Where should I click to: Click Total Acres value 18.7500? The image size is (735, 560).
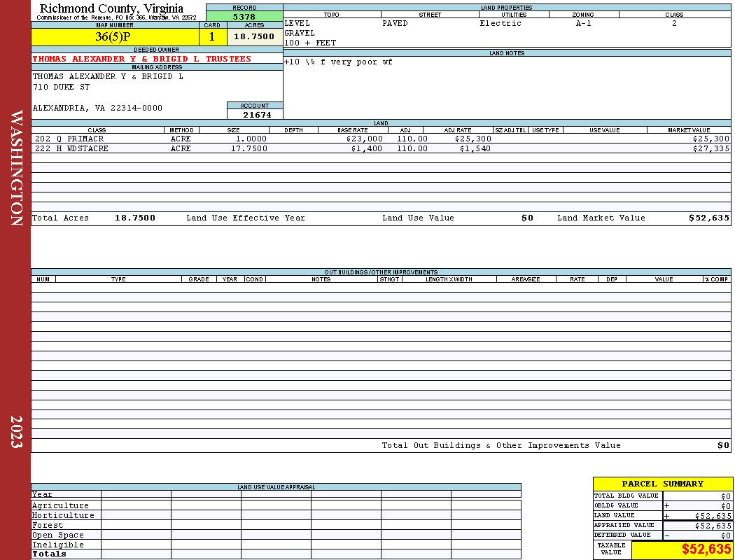[135, 218]
